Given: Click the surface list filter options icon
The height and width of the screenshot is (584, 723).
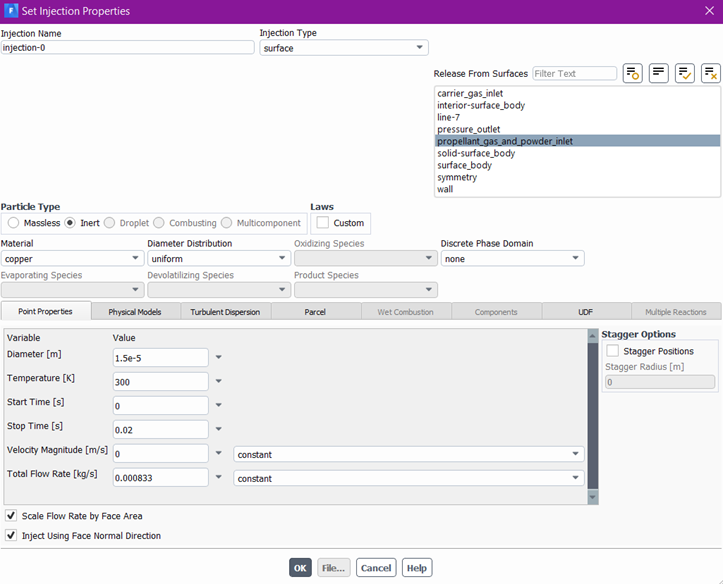Looking at the screenshot, I should pyautogui.click(x=632, y=73).
